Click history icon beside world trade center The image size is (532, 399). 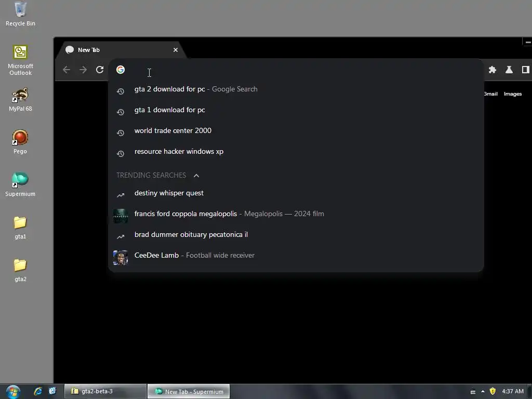click(121, 132)
